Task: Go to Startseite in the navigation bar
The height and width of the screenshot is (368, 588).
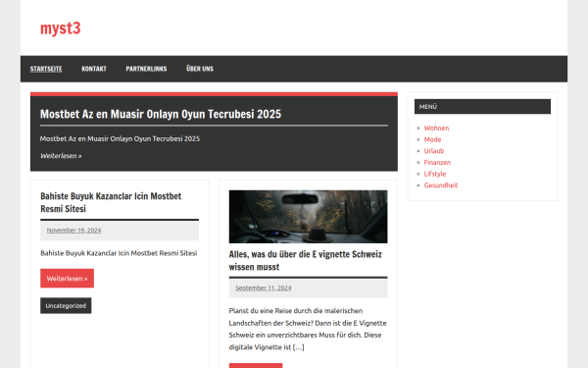Action: (46, 69)
